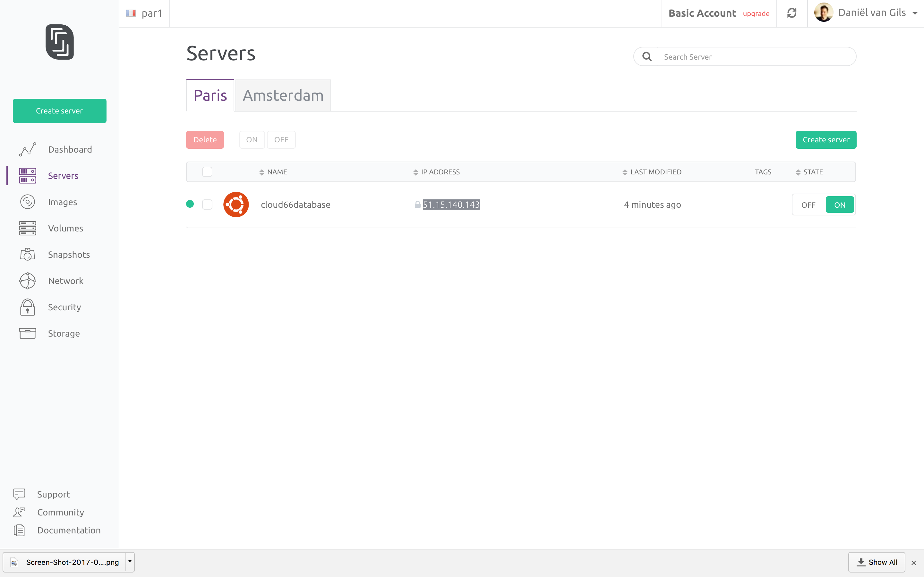Select the Paris region tab
Viewport: 924px width, 577px height.
tap(210, 96)
